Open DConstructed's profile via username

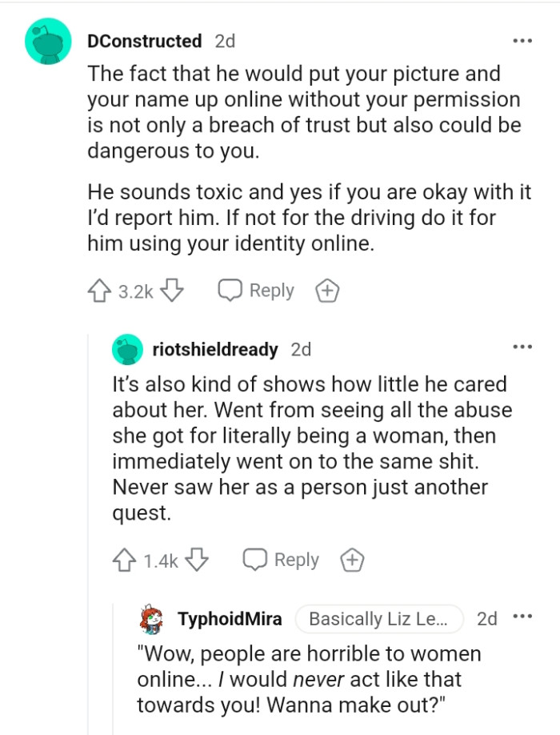(x=144, y=41)
